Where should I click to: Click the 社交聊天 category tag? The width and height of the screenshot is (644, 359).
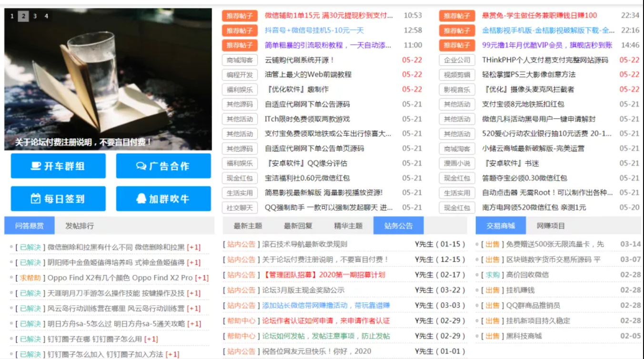[240, 207]
